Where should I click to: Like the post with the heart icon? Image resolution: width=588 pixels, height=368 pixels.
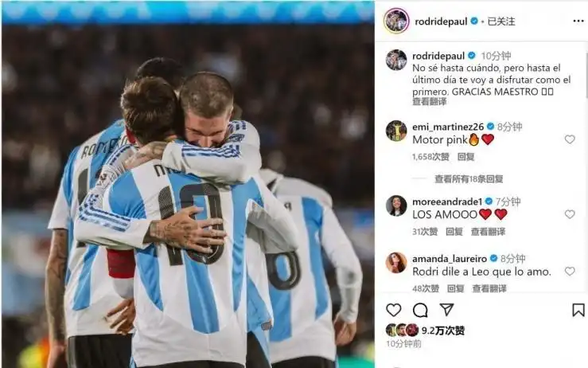pos(393,310)
